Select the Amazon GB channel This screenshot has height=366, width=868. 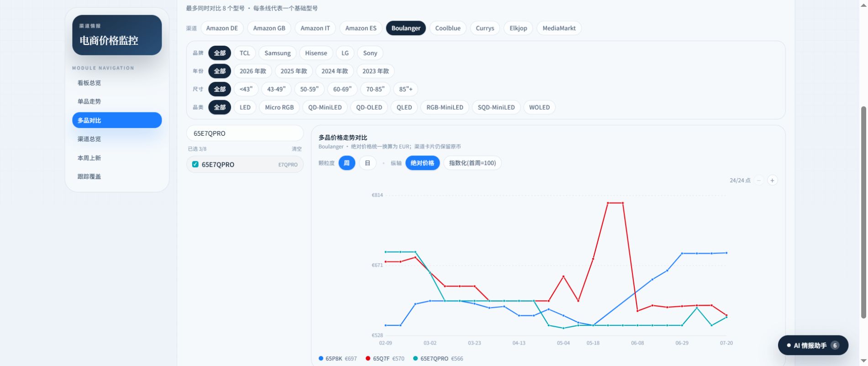pos(269,28)
